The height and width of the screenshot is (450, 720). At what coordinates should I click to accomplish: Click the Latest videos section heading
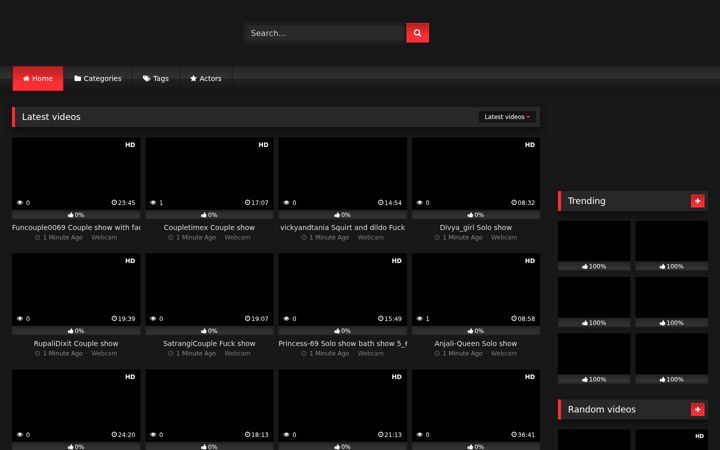click(x=51, y=117)
